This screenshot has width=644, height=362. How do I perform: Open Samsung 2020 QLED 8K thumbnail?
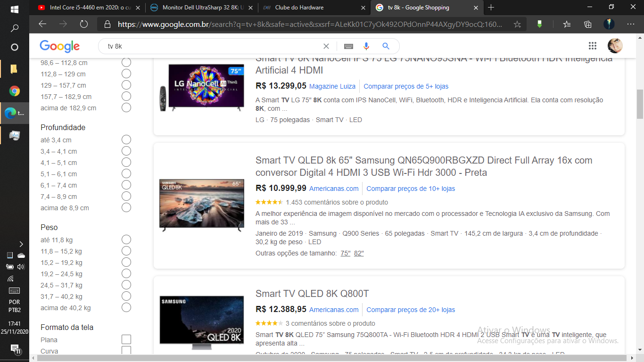(202, 323)
